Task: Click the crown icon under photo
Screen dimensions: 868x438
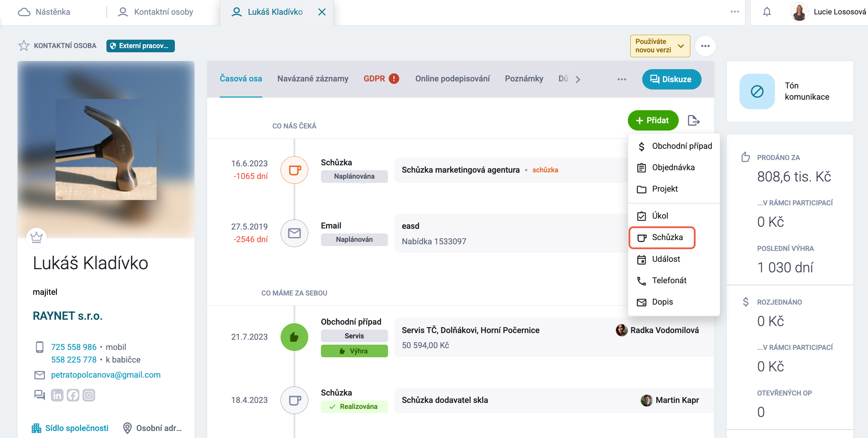Action: click(37, 238)
